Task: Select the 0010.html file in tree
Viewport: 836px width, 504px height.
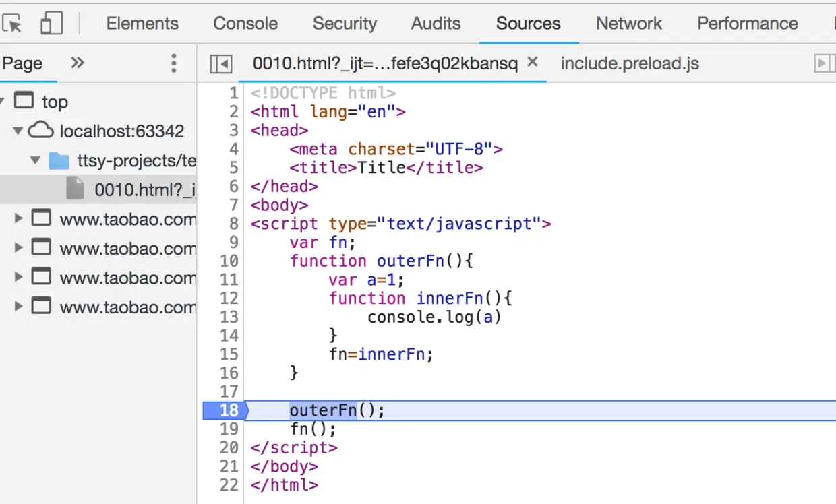Action: [145, 191]
